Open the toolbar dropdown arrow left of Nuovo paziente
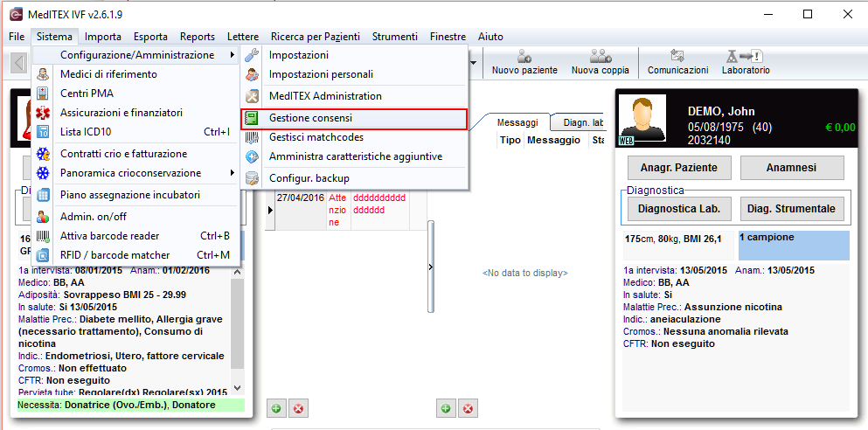The height and width of the screenshot is (430, 868). [473, 62]
